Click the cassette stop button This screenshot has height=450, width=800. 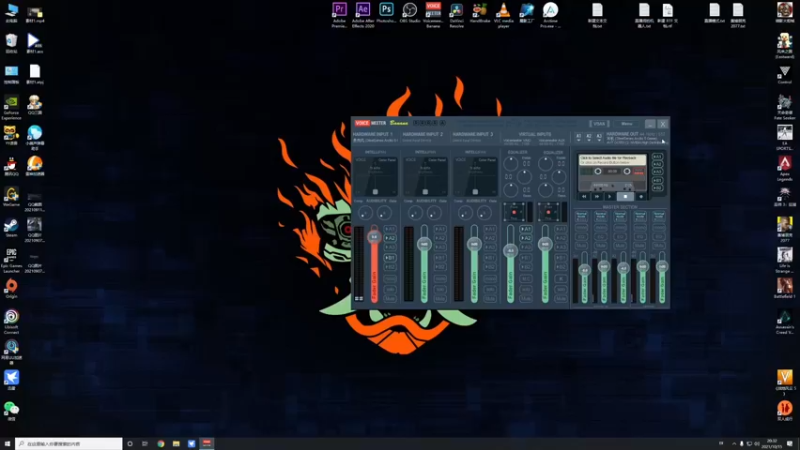pos(626,196)
